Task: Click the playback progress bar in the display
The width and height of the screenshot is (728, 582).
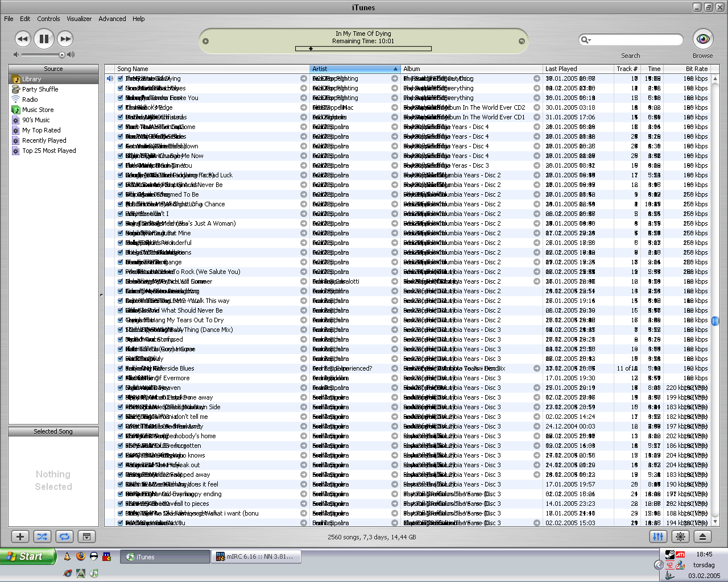Action: [363, 48]
